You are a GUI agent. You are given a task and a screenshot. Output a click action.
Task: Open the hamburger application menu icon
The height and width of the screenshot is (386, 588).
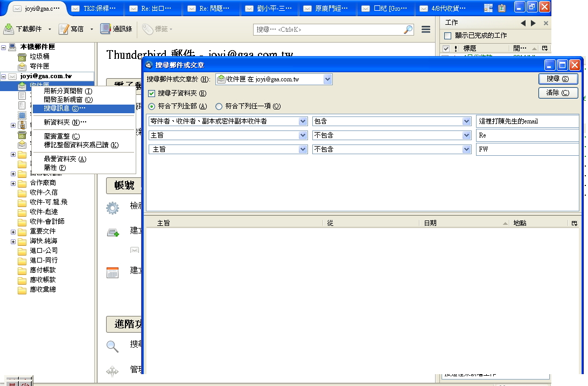425,29
